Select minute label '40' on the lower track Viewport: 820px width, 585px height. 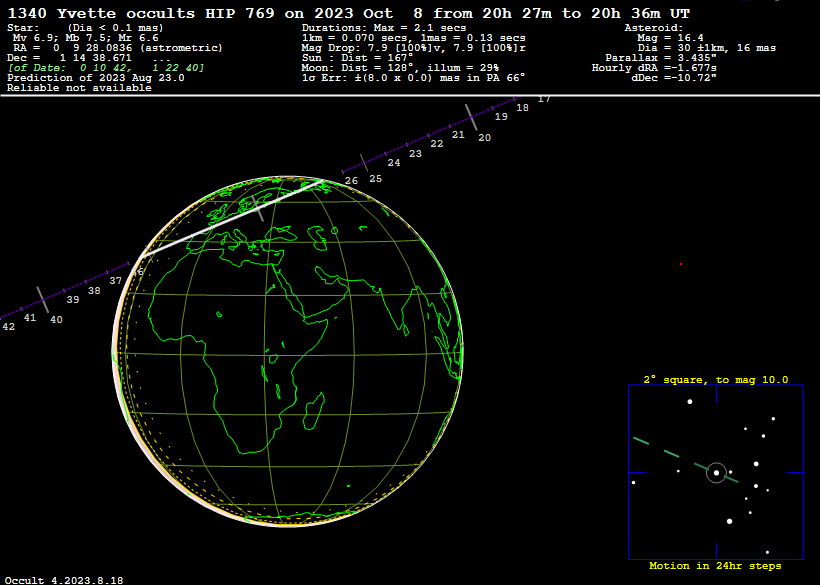click(x=56, y=320)
